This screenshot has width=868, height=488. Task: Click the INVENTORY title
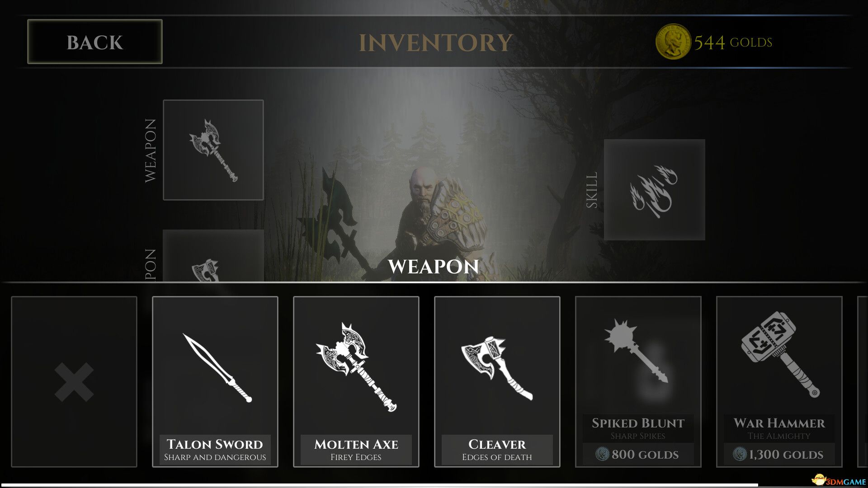point(435,43)
